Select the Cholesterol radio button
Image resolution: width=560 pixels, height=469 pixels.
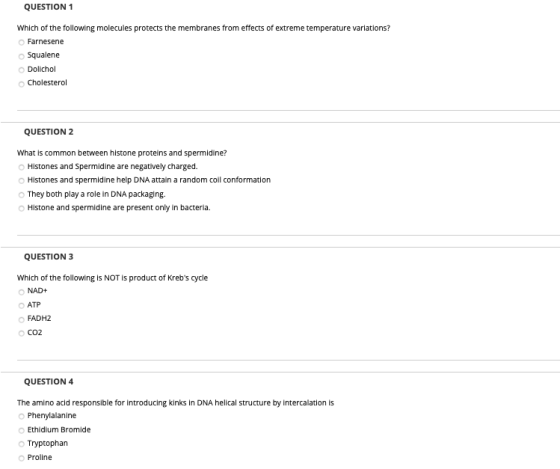point(21,84)
